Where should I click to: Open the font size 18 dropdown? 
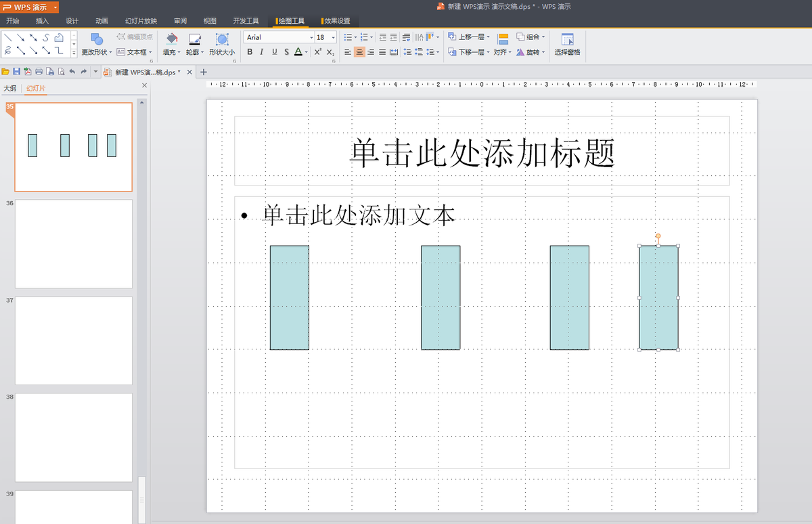334,38
